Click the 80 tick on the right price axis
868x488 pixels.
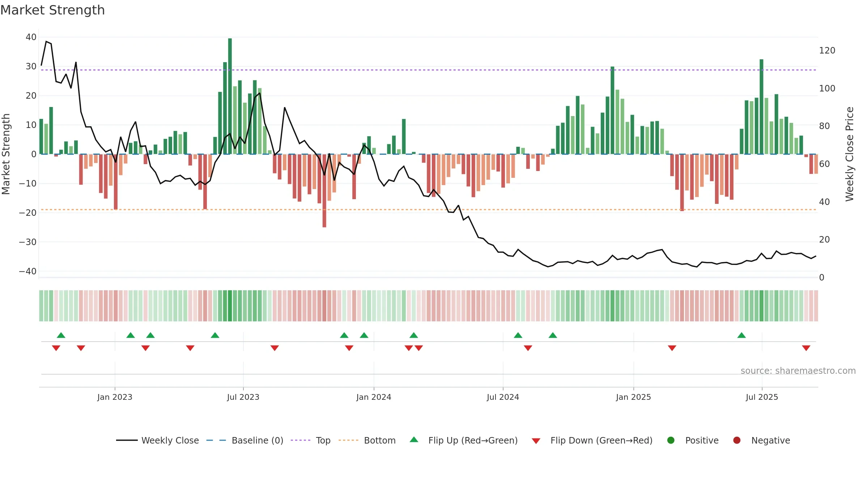pos(825,126)
